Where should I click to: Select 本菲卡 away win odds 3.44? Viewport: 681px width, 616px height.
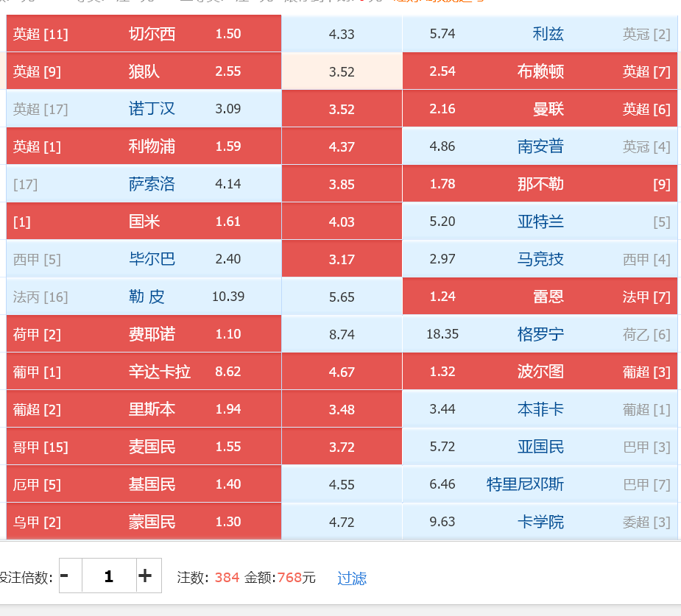540,409
